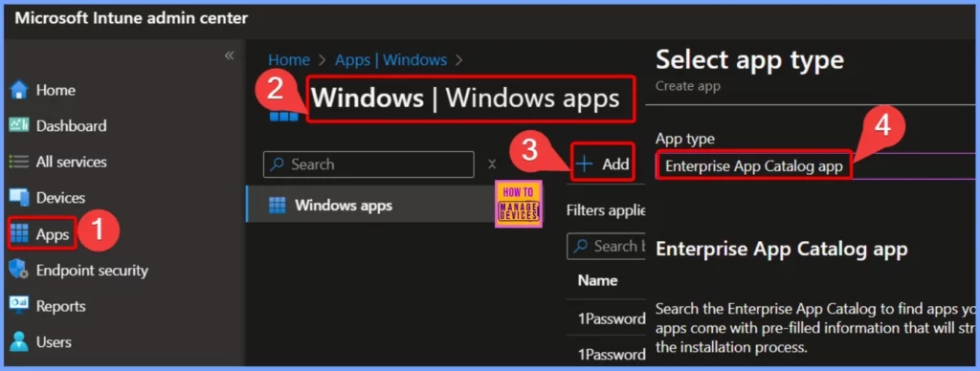This screenshot has width=980, height=371.
Task: Clear the search box with X icon
Action: [x=492, y=164]
